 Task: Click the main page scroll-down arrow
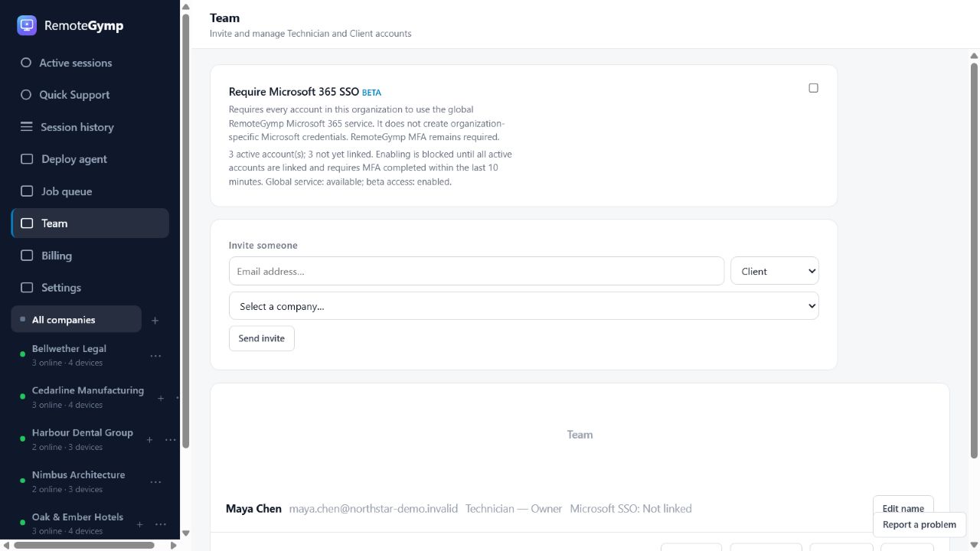point(975,546)
